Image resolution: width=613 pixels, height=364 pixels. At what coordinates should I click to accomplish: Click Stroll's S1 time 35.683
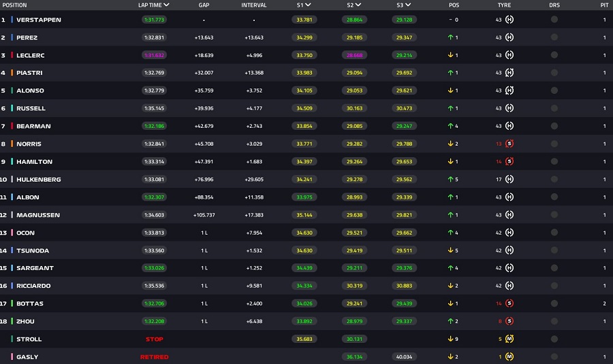[x=304, y=339]
